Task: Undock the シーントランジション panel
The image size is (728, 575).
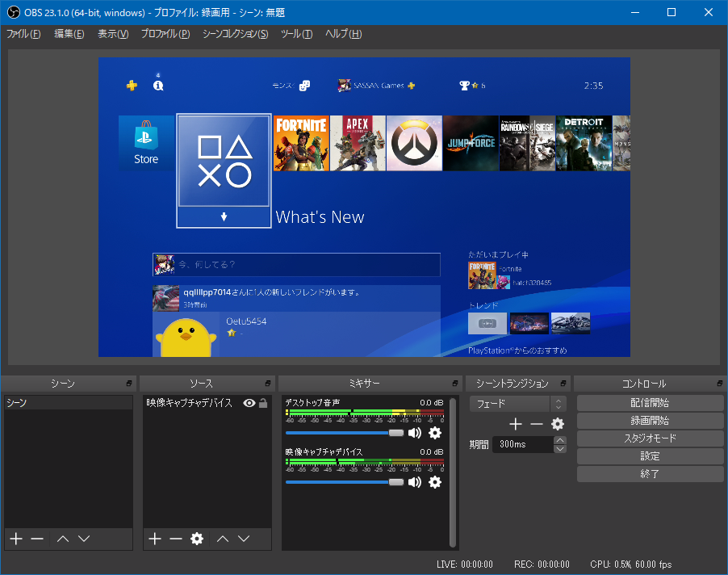Action: tap(563, 383)
